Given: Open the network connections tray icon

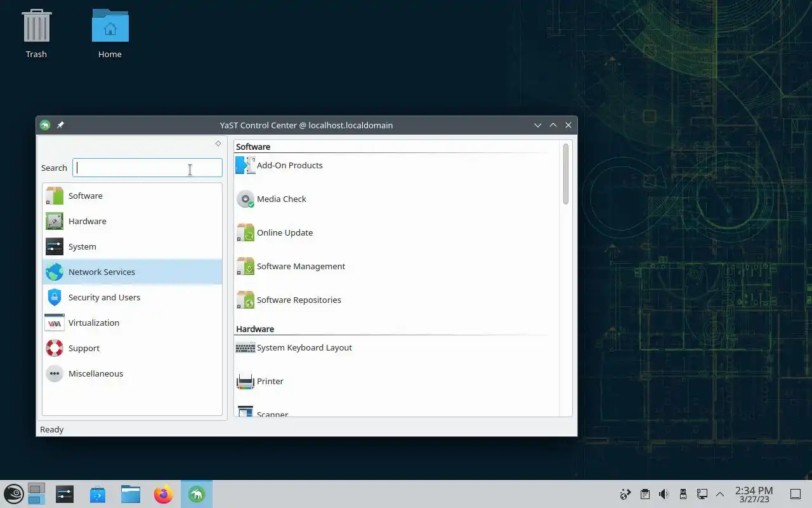Looking at the screenshot, I should (x=702, y=494).
